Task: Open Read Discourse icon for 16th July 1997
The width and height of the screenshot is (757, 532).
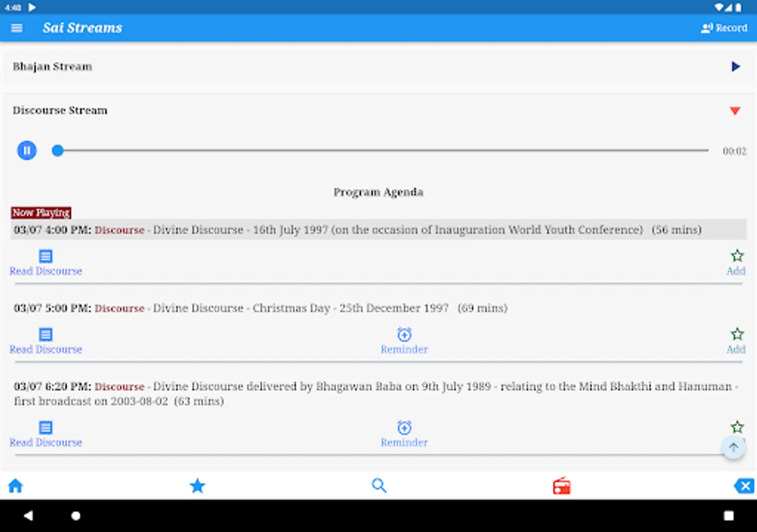Action: (x=46, y=256)
